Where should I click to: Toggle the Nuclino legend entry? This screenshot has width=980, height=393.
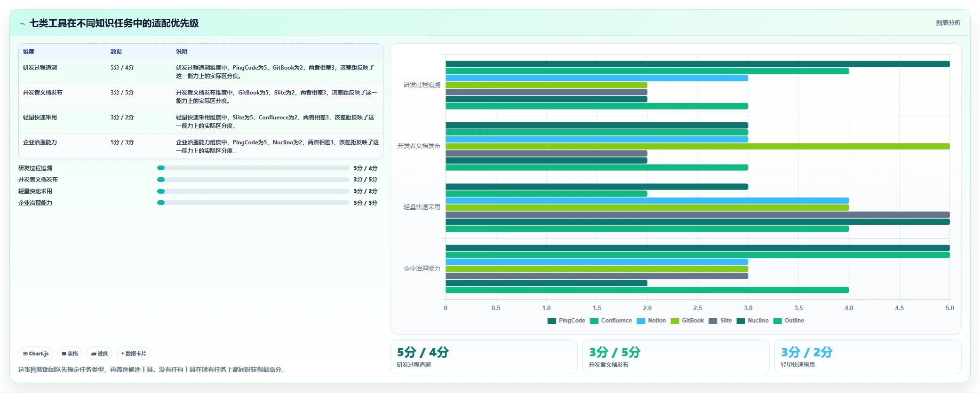click(x=753, y=321)
